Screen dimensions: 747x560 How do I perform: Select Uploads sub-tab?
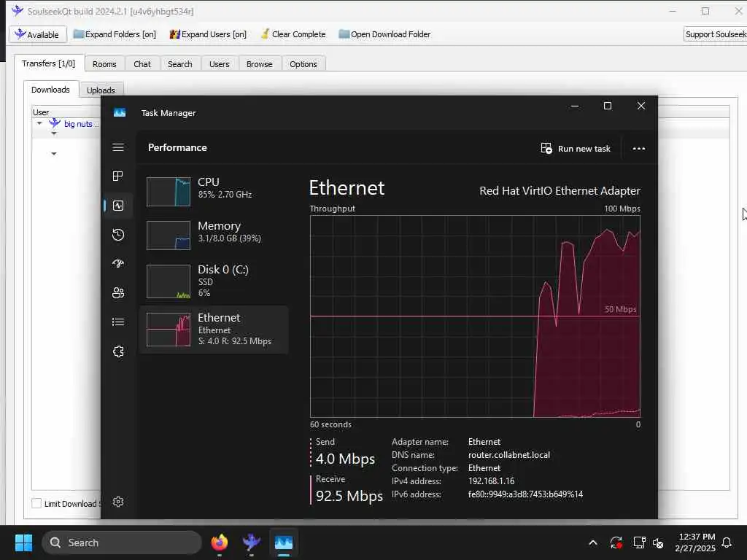(101, 90)
